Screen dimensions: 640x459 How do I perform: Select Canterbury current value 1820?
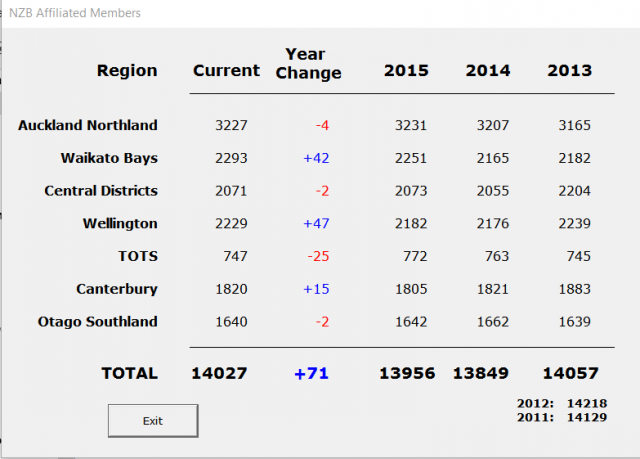pos(231,289)
